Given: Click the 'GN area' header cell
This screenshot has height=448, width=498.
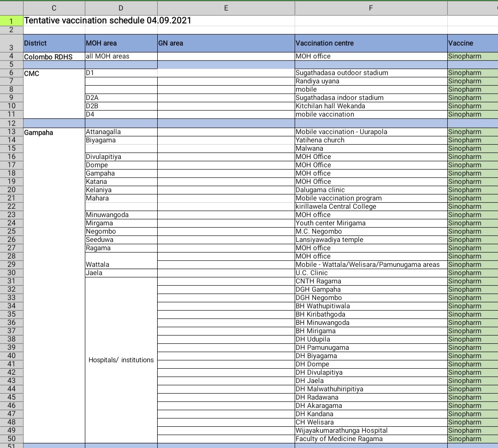Looking at the screenshot, I should point(226,43).
